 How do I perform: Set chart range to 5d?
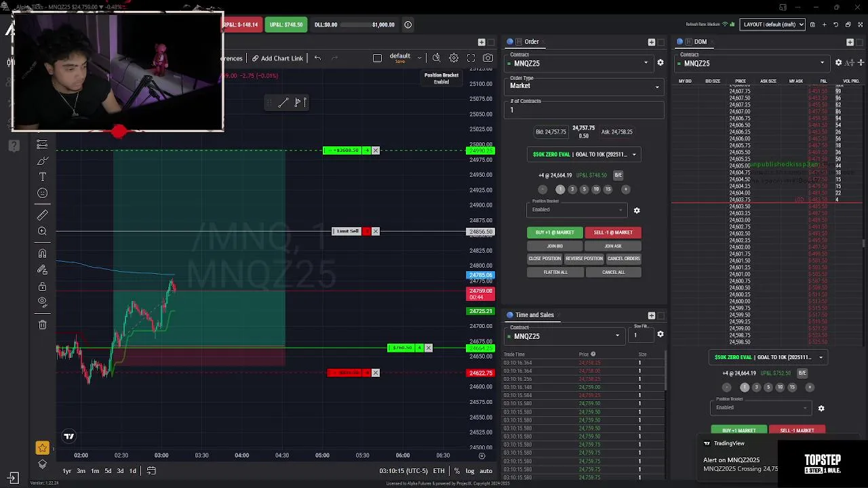108,471
